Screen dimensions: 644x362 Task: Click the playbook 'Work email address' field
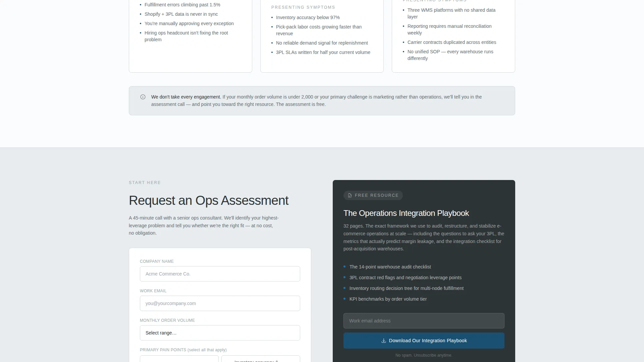424,321
